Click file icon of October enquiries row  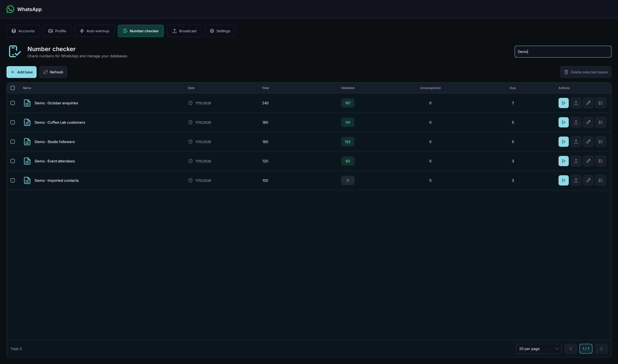27,103
